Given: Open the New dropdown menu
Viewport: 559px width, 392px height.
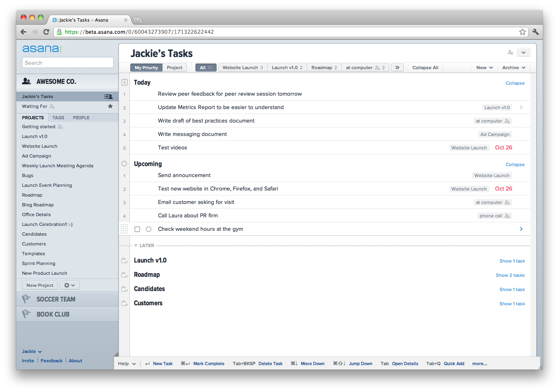Looking at the screenshot, I should 484,68.
